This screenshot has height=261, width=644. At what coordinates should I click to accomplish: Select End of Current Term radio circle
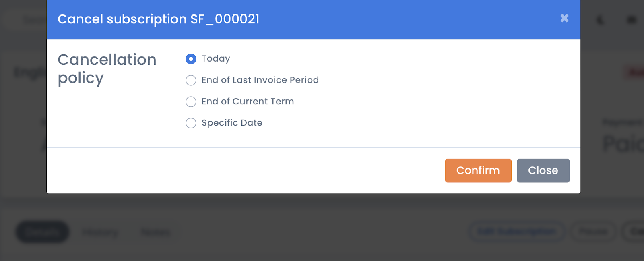191,101
